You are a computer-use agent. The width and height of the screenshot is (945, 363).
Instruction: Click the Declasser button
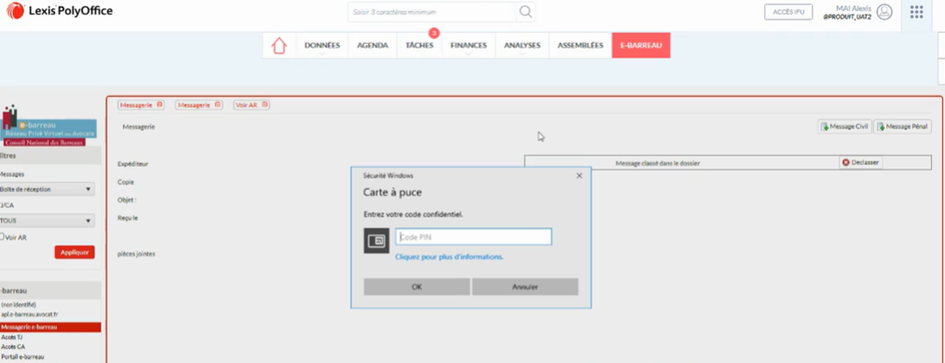[x=861, y=163]
